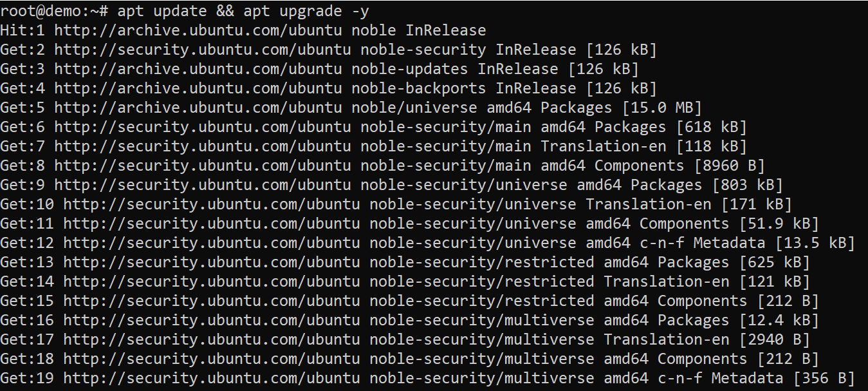Click the [803 kB] size value

pyautogui.click(x=746, y=185)
